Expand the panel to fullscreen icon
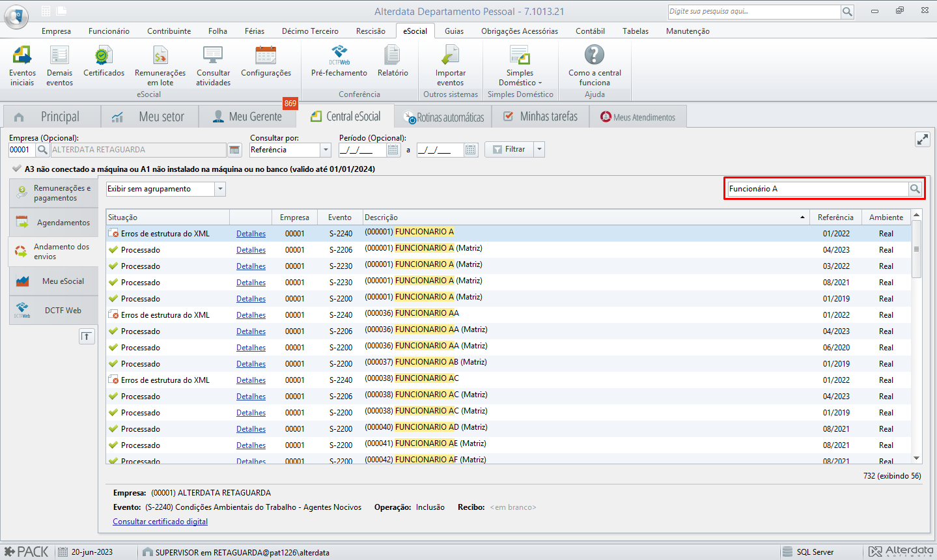This screenshot has height=560, width=937. click(x=923, y=139)
